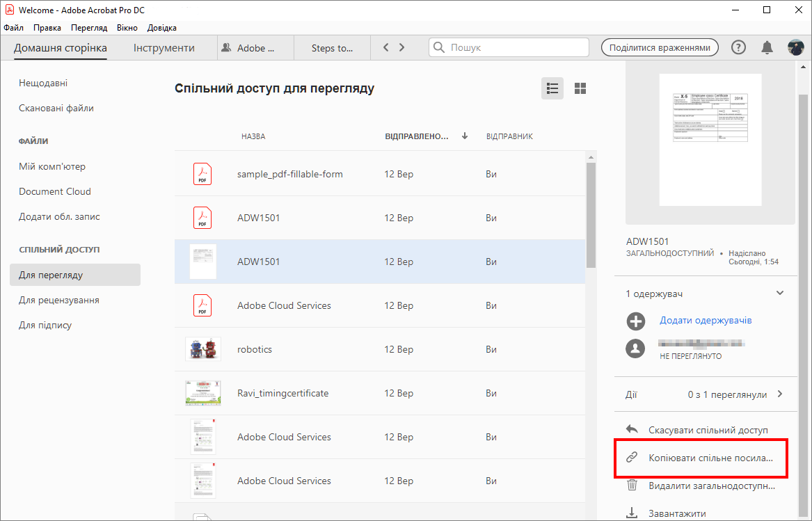Open the Правка menu

pos(47,27)
